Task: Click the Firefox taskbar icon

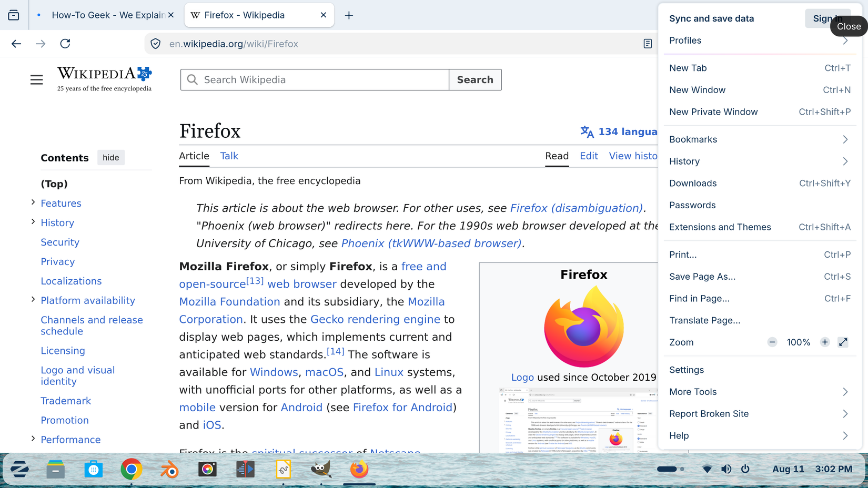Action: point(359,469)
